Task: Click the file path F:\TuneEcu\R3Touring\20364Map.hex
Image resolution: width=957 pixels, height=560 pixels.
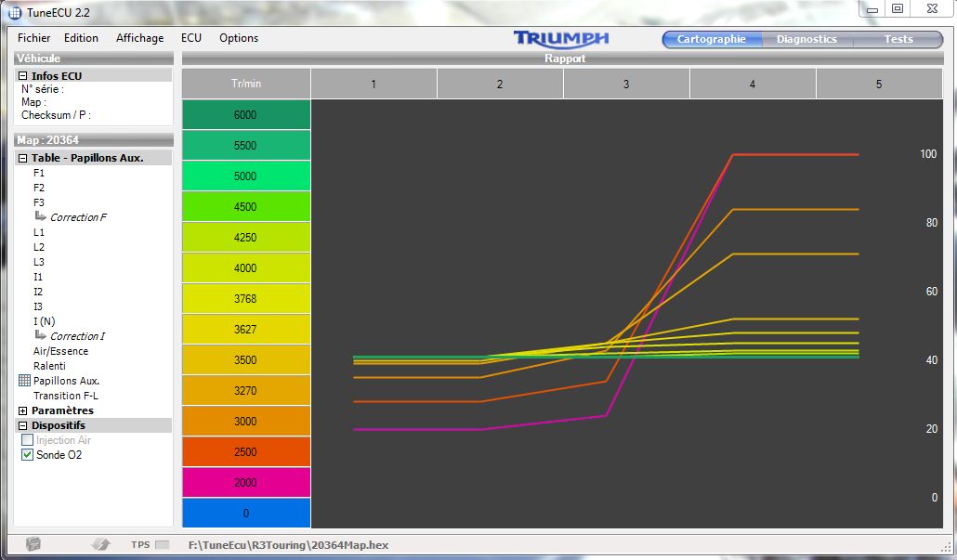Action: [x=288, y=545]
